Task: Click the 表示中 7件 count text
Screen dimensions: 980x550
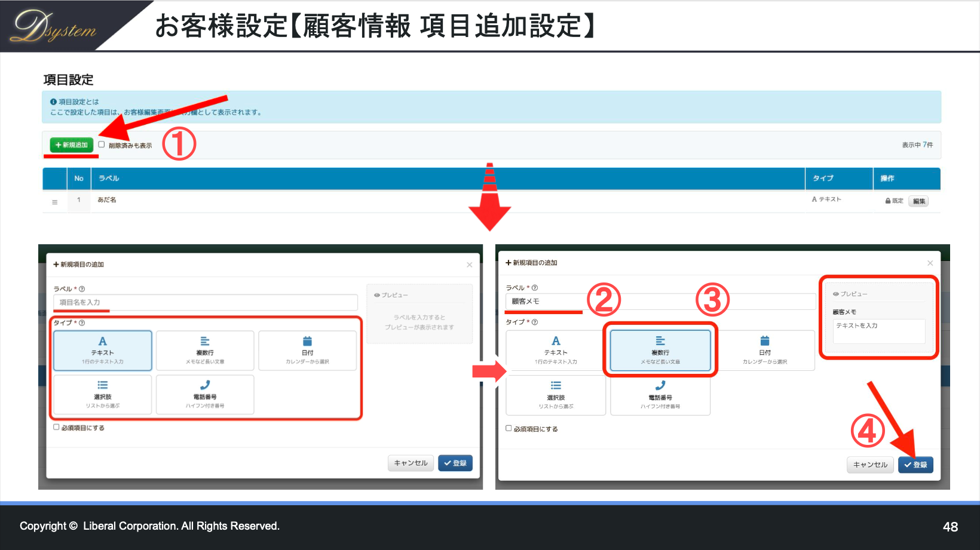Action: point(917,145)
